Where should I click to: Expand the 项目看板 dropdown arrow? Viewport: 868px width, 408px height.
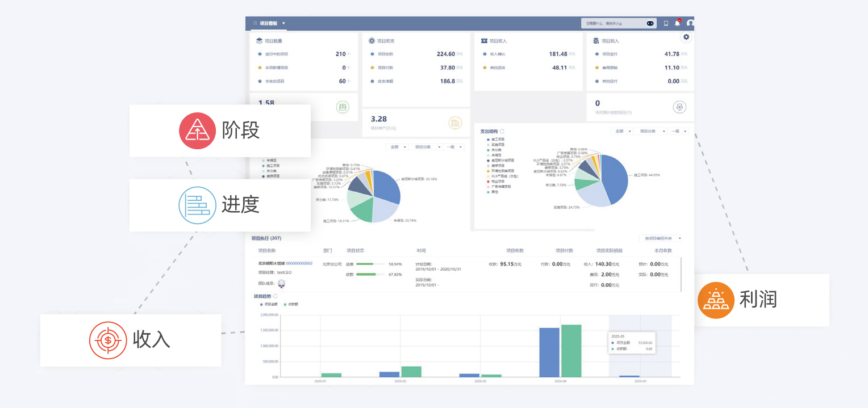click(x=283, y=23)
